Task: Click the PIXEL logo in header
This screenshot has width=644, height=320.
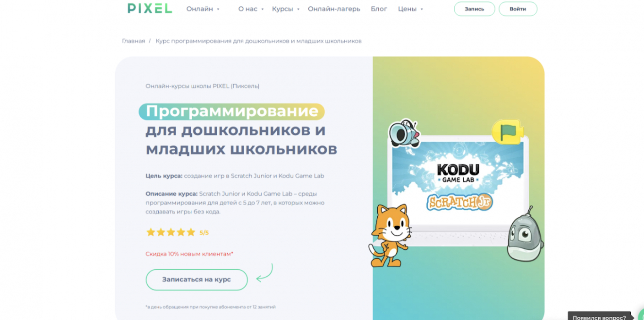Action: click(x=150, y=8)
